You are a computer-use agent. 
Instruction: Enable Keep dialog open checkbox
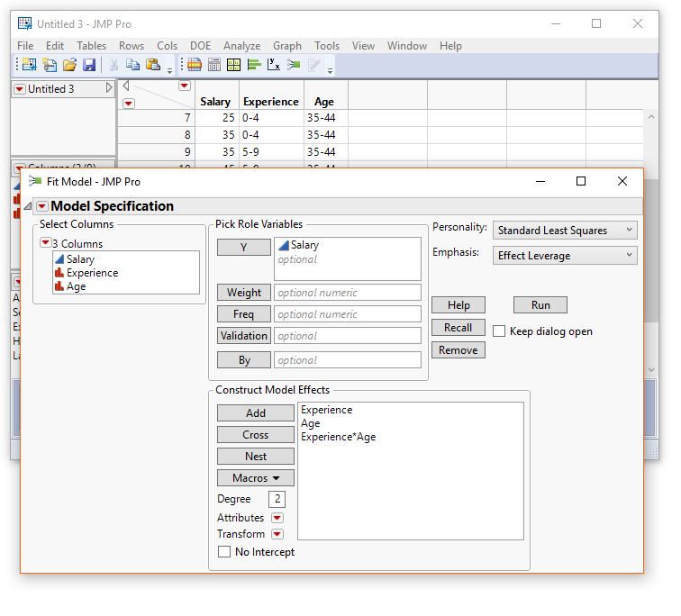point(499,331)
